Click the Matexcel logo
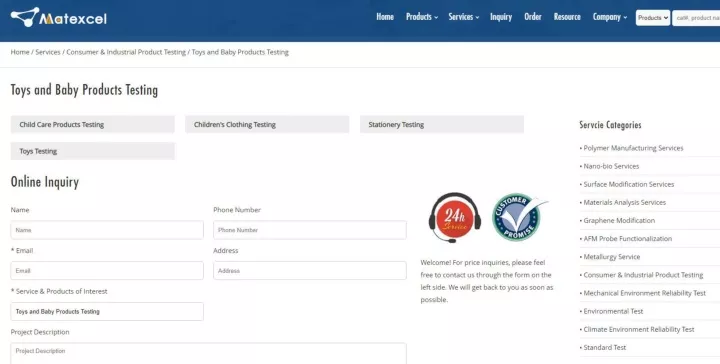 [58, 17]
